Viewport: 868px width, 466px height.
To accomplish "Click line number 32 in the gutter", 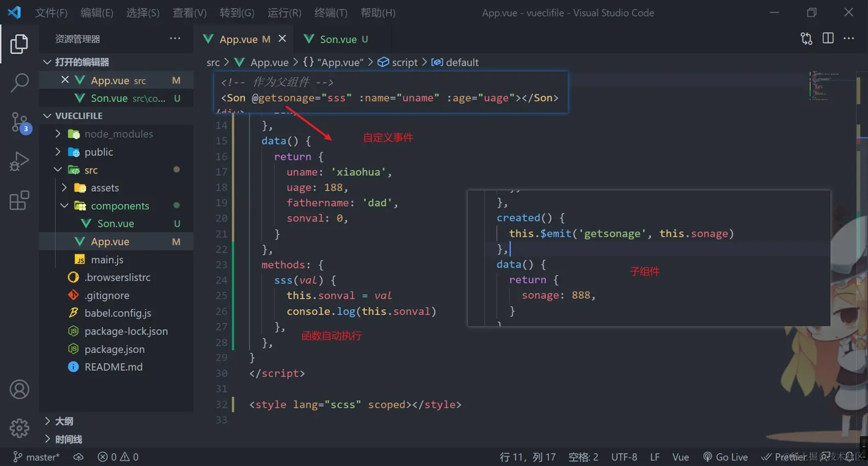I will (x=221, y=405).
